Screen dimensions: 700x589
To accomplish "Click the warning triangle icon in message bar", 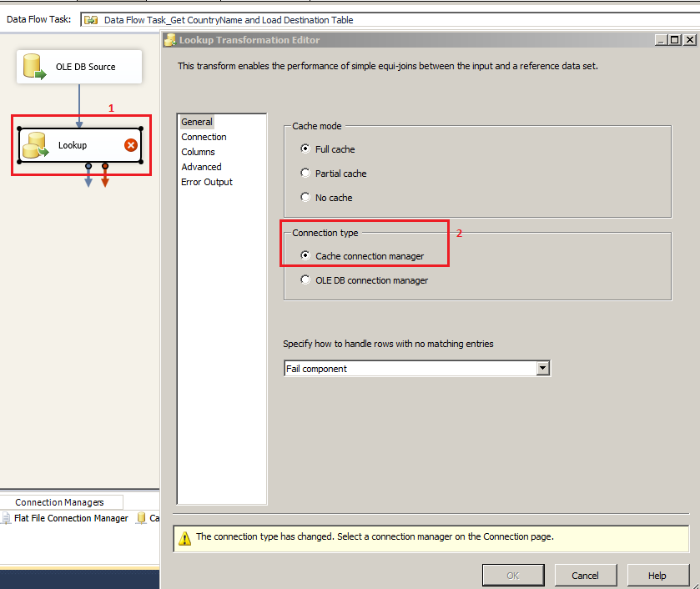I will click(x=184, y=538).
